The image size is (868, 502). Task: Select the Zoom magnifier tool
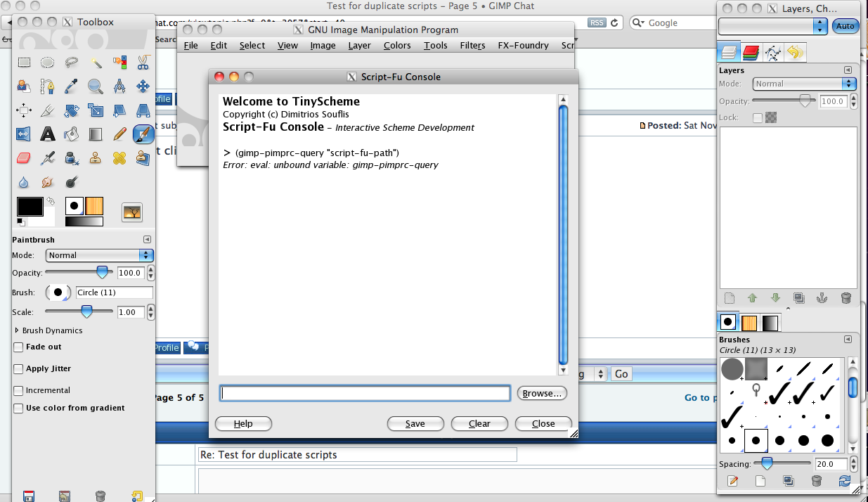coord(96,86)
